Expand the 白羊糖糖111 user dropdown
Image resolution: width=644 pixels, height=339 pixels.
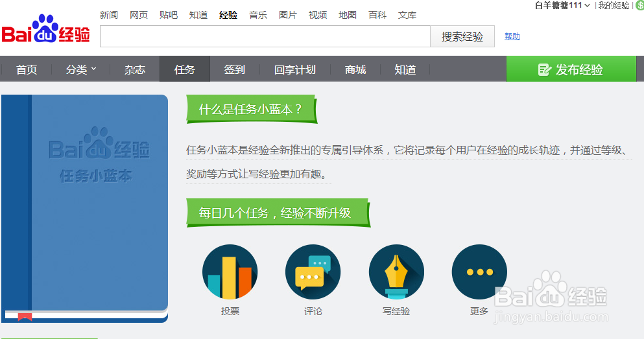[562, 5]
